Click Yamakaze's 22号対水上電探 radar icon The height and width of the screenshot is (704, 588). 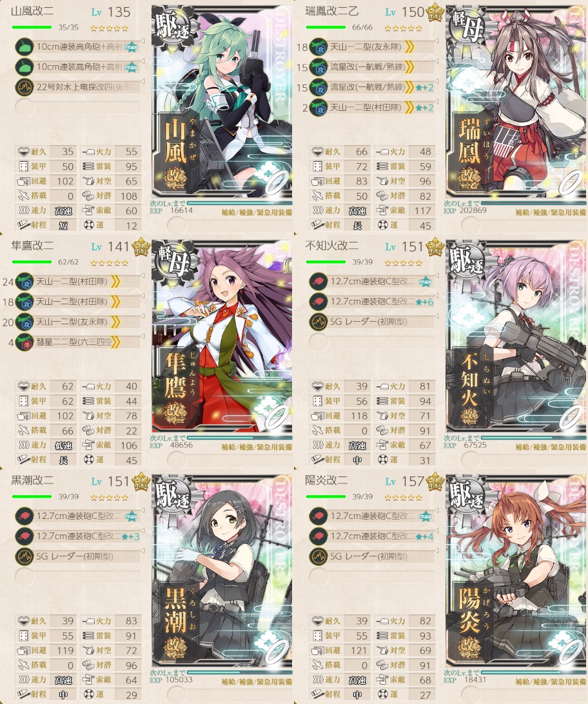pos(24,87)
